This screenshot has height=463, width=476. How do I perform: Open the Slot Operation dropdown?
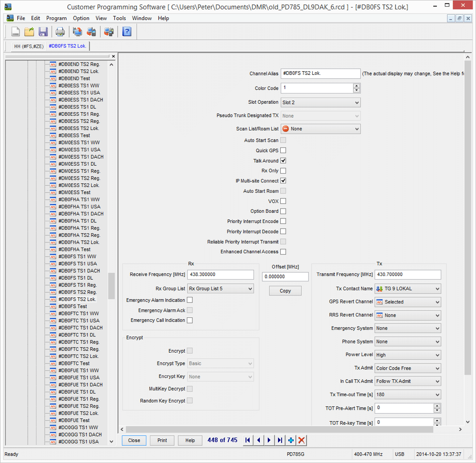click(320, 102)
